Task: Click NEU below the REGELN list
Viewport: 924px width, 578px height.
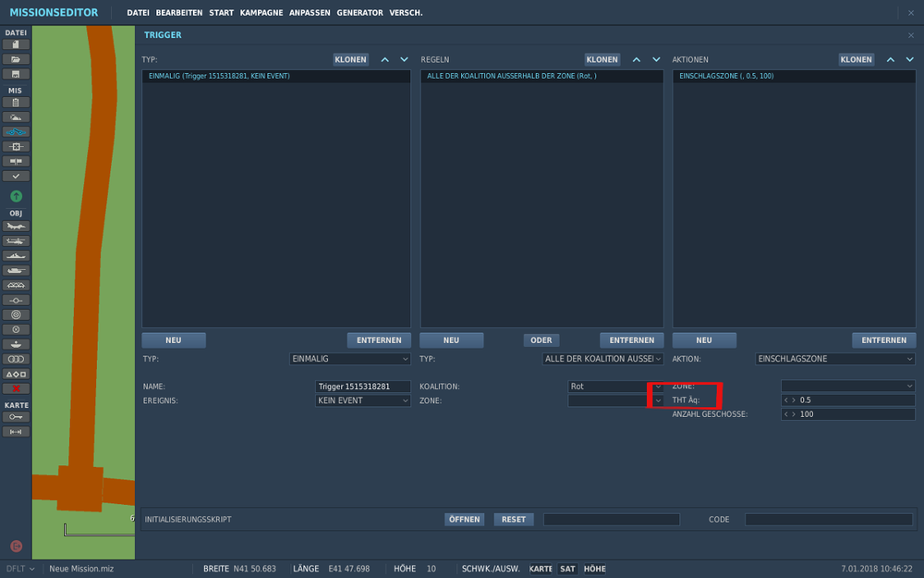Action: pyautogui.click(x=452, y=340)
